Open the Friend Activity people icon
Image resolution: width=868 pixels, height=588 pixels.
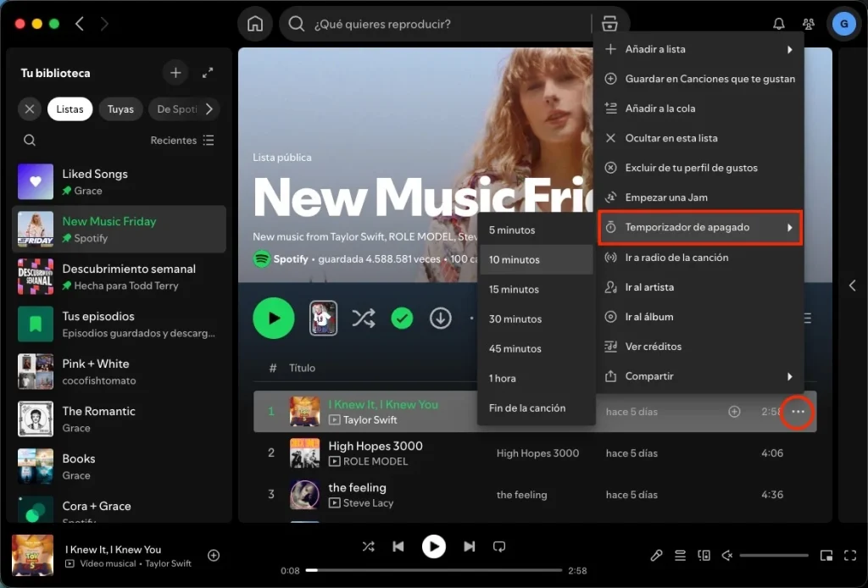[808, 24]
